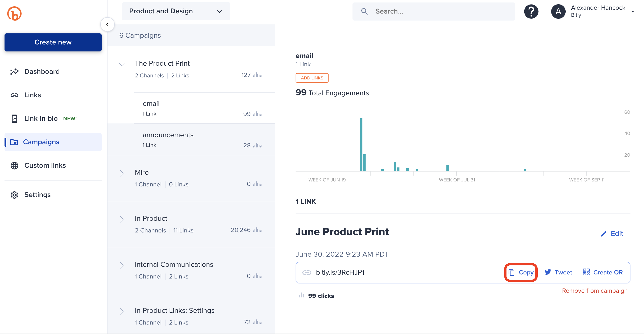Click the ADD LINKS button

(x=312, y=78)
